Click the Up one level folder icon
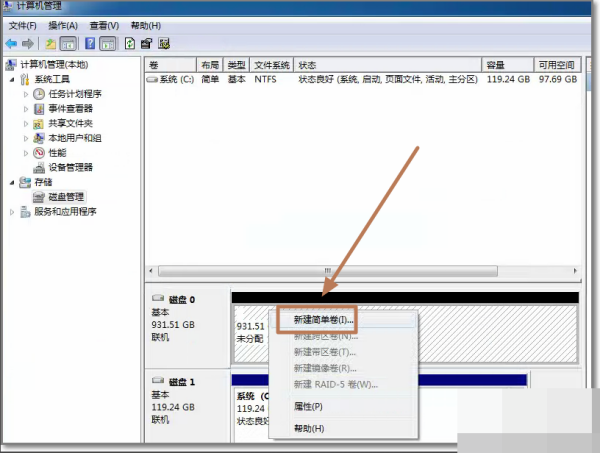600x453 pixels. [51, 44]
